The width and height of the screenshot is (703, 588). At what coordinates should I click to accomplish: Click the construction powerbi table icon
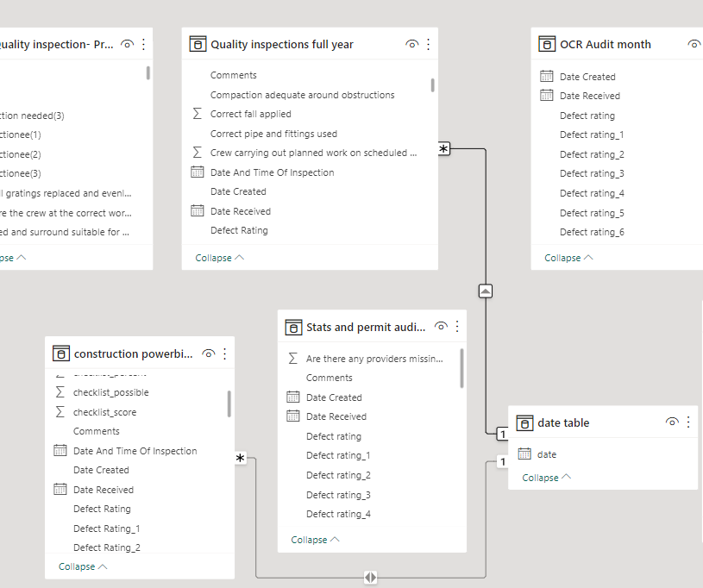point(61,353)
